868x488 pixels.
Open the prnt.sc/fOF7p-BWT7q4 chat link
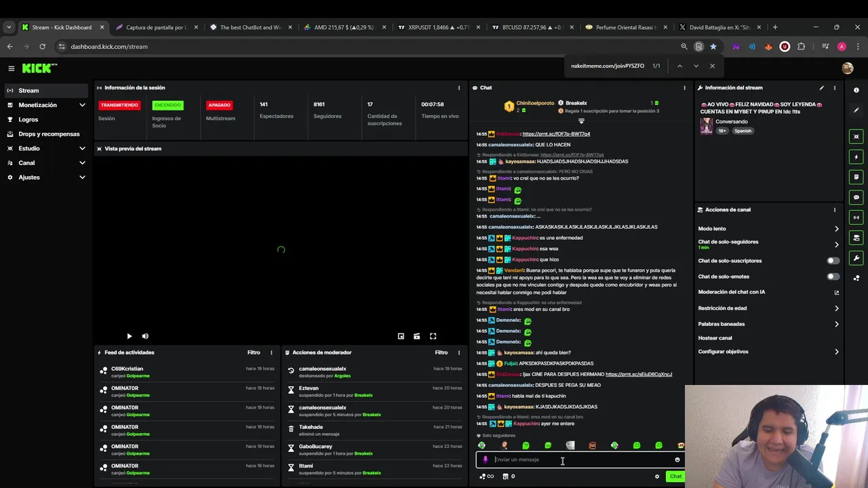tap(556, 134)
